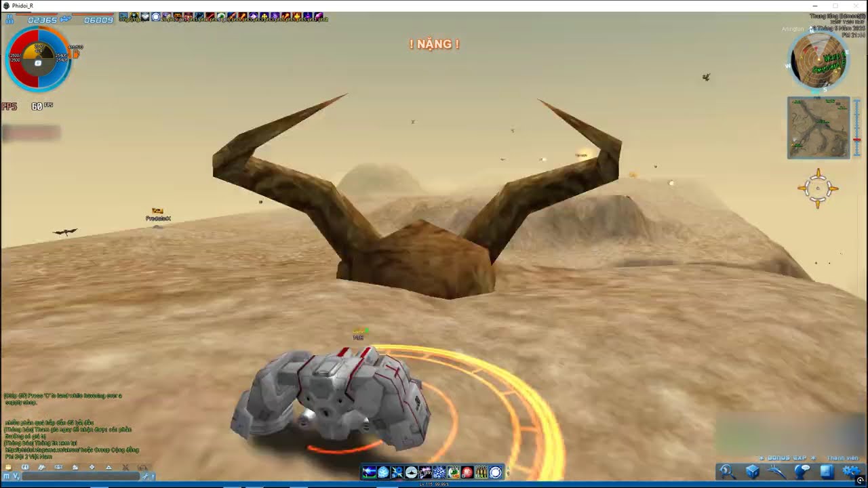Click the four-arrow diamond icon above the chat box

click(x=92, y=467)
